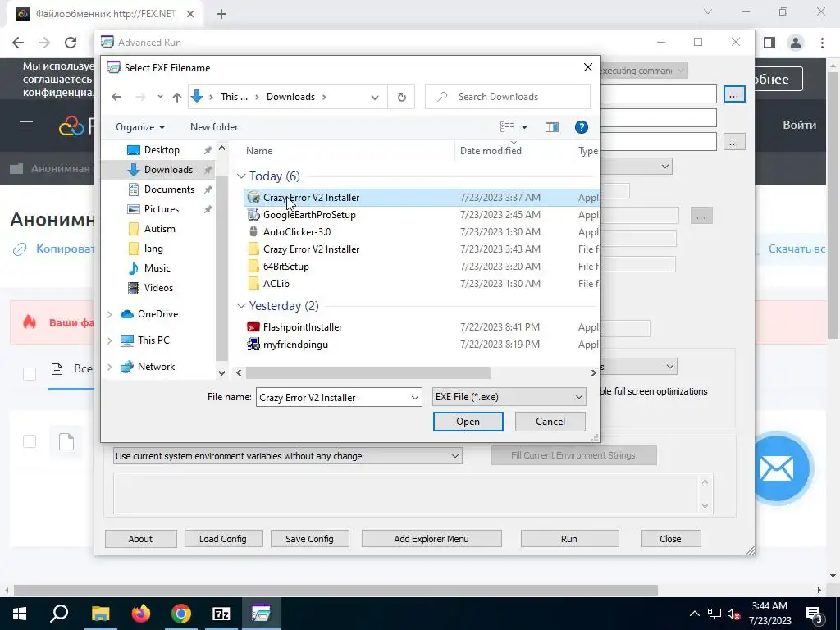Open Documents in the navigation pane

pos(169,189)
